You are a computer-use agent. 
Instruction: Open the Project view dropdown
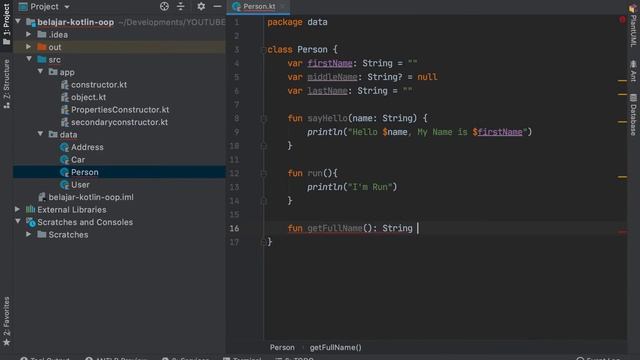67,7
